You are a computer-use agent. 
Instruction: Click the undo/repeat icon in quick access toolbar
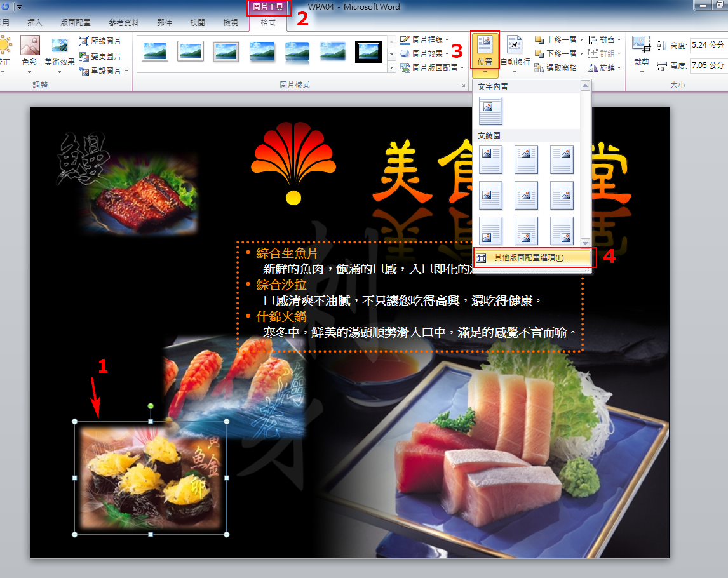5,6
